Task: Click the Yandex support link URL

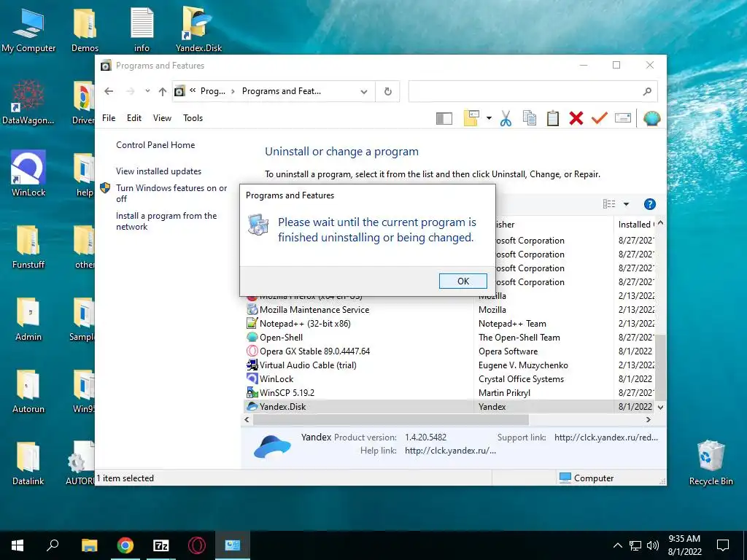Action: [x=606, y=437]
